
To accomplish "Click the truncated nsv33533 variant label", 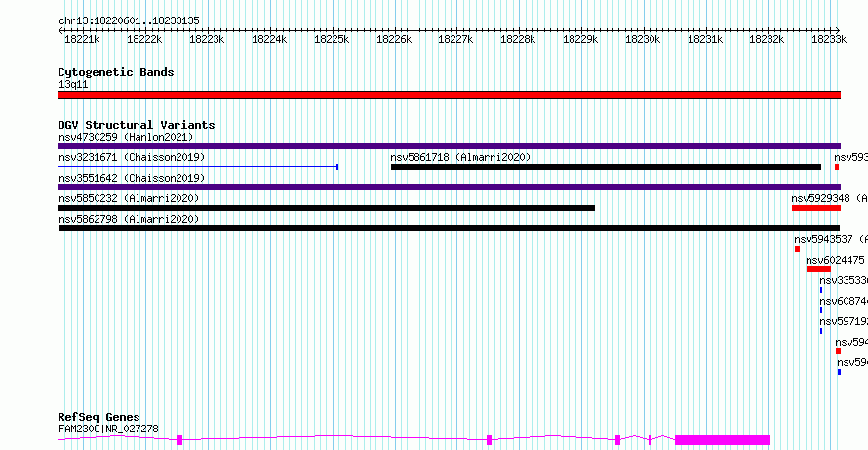I will tap(844, 280).
